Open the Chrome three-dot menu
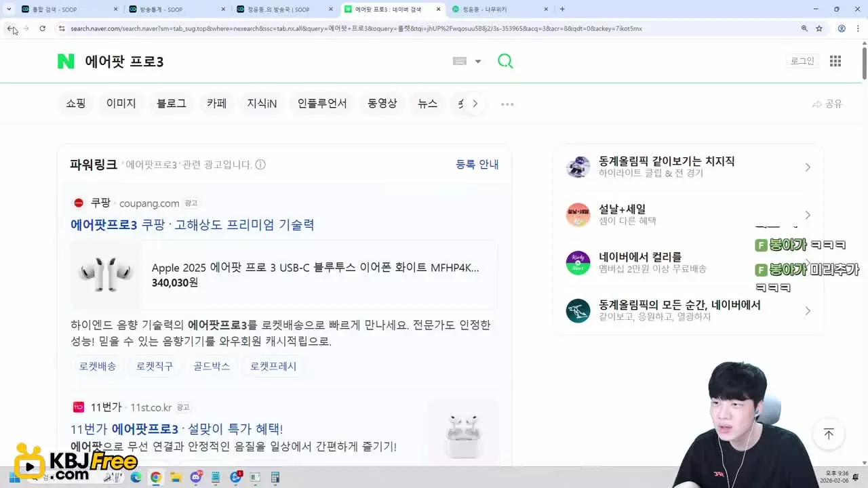 pos(858,28)
